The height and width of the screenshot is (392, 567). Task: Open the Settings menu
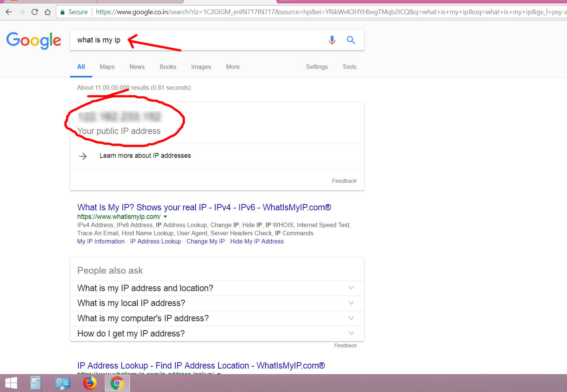coord(317,67)
